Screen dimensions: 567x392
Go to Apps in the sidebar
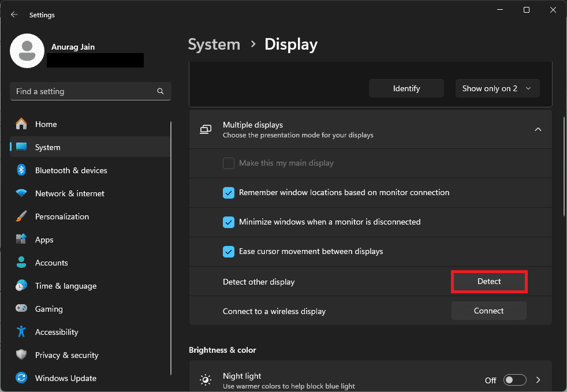tap(44, 240)
